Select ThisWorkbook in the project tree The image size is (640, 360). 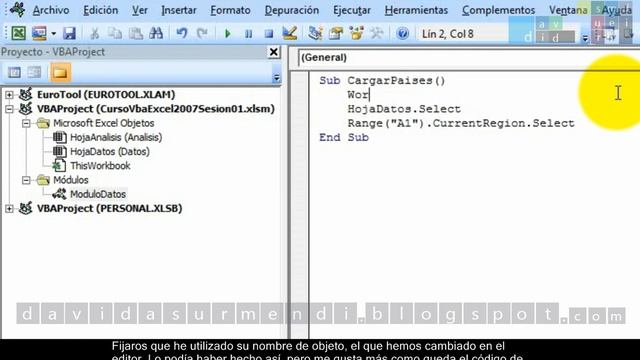tap(100, 166)
